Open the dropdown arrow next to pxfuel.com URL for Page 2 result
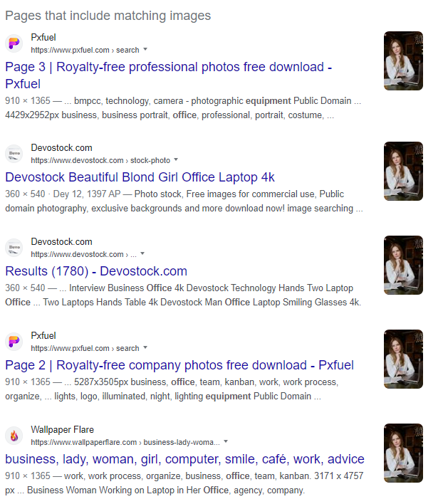 click(145, 348)
